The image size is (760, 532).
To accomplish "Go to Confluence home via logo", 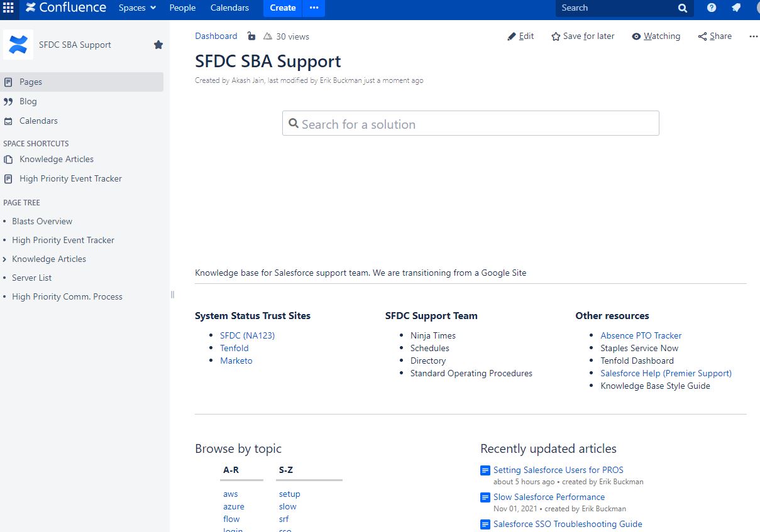I will point(66,8).
